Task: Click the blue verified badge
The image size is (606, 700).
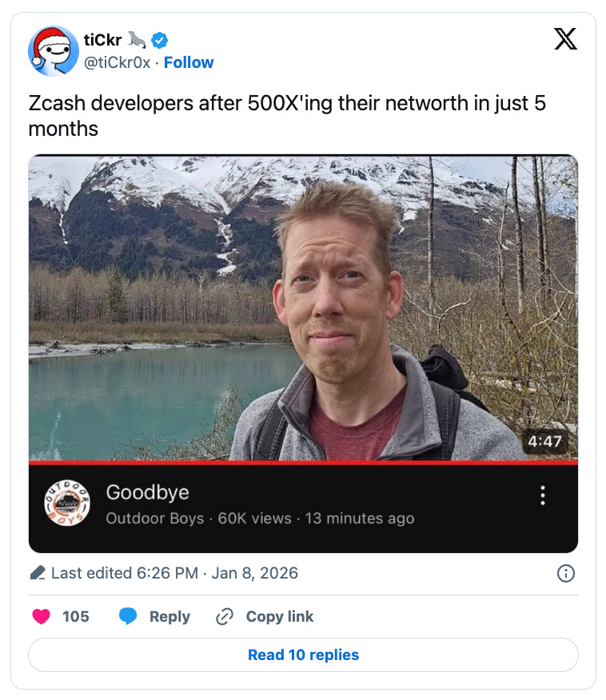Action: pos(159,40)
